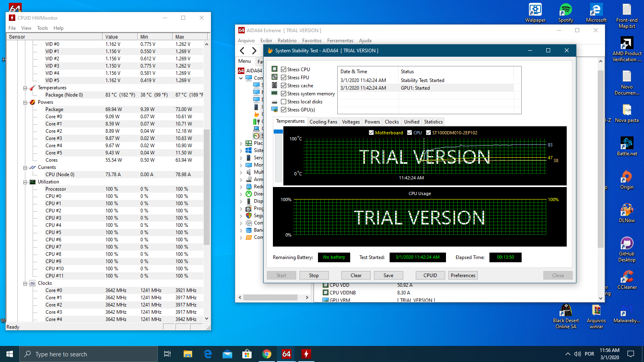
Task: Collapse Currents node in HWMonitor
Action: pos(25,168)
